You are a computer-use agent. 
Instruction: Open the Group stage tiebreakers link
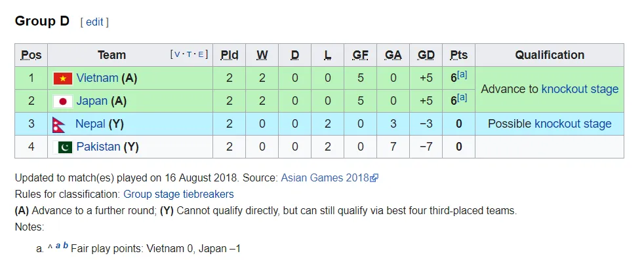pos(178,194)
